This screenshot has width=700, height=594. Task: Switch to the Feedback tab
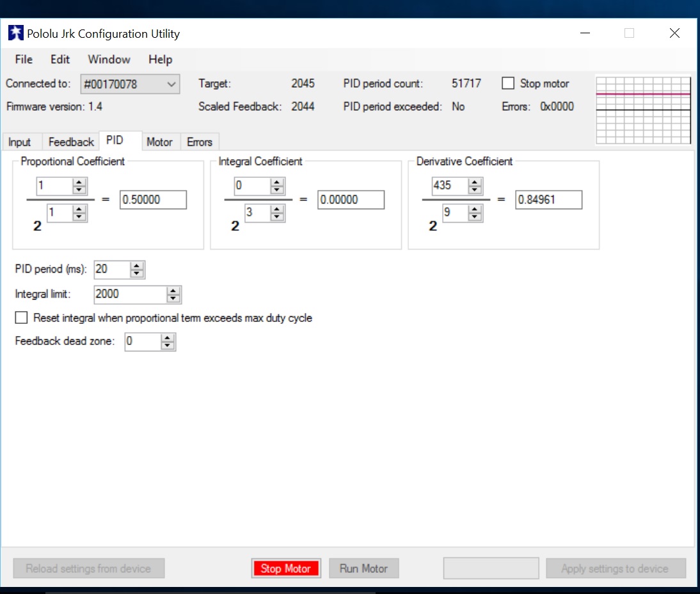[71, 142]
